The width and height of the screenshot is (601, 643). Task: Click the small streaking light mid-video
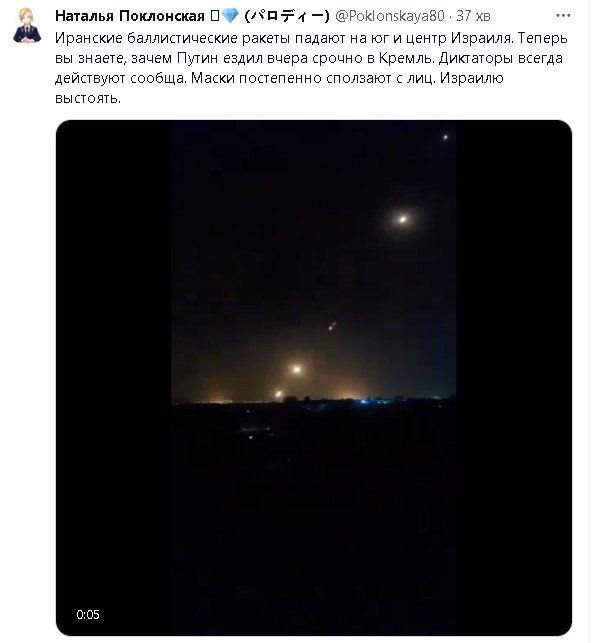pyautogui.click(x=332, y=326)
